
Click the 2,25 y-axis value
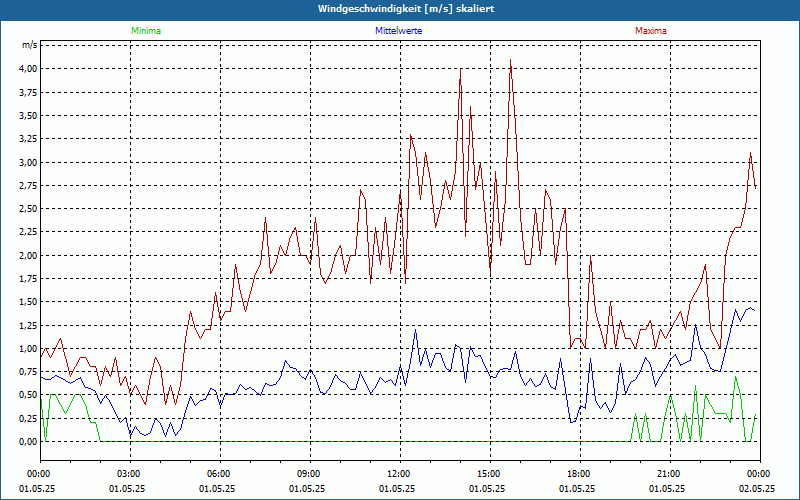[x=28, y=232]
